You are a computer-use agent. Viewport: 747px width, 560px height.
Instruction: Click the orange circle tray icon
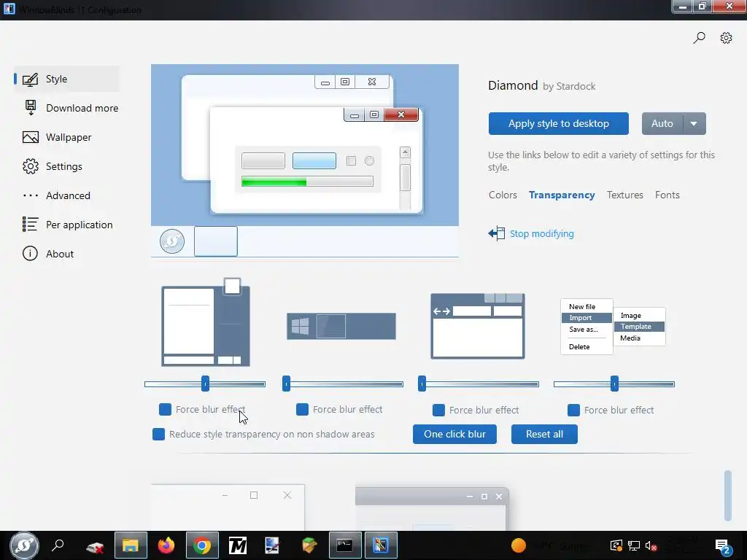point(519,545)
